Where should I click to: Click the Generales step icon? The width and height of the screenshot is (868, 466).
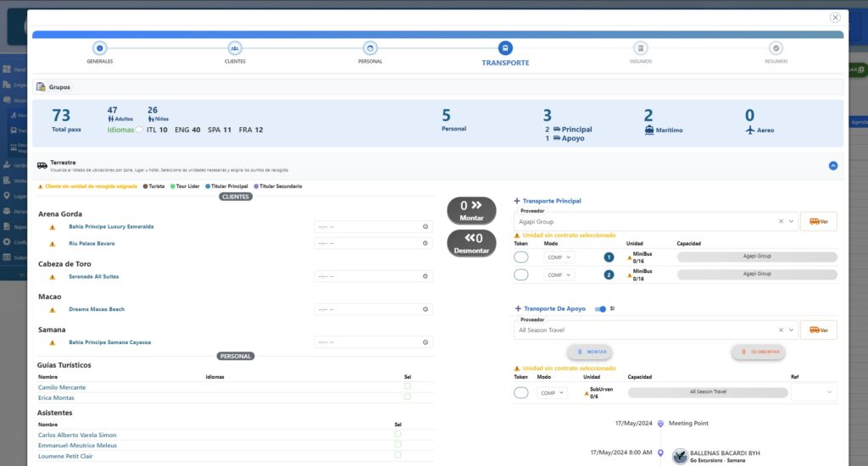pyautogui.click(x=99, y=48)
